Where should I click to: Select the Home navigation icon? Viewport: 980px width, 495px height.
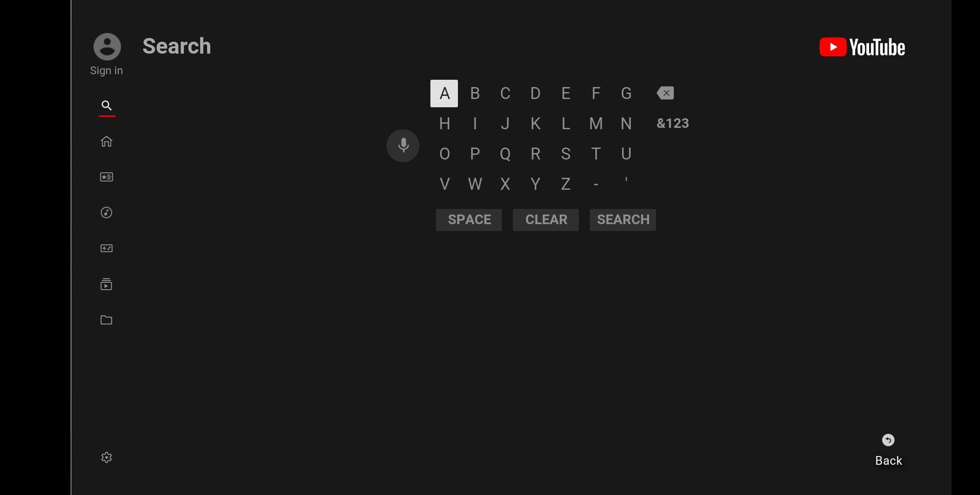[x=106, y=141]
